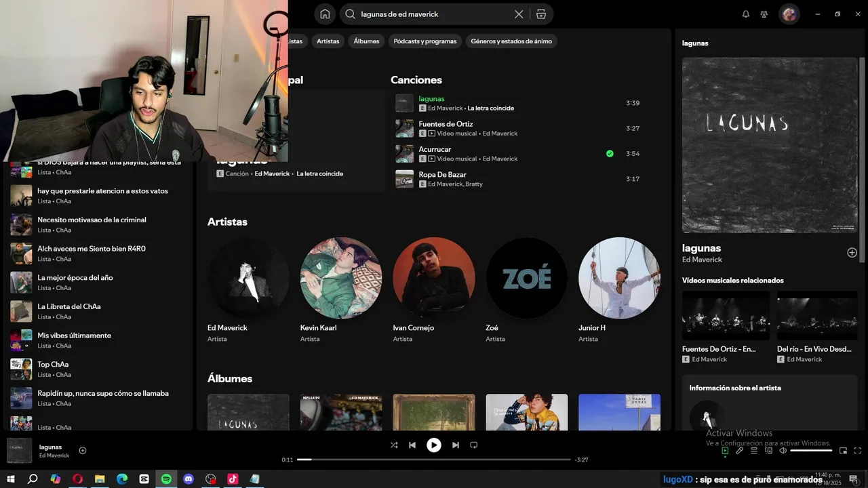Click 'Ed Maverick' link under lagunas title in panel
Viewport: 868px width, 488px height.
coord(702,260)
